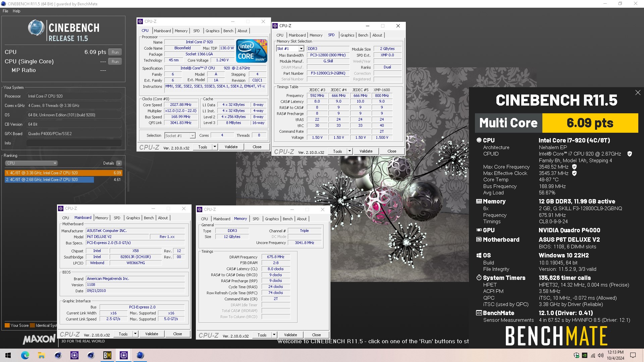Click the CPU-Z title icon of Memory window
Screen dimensions: 644x362
[200, 209]
